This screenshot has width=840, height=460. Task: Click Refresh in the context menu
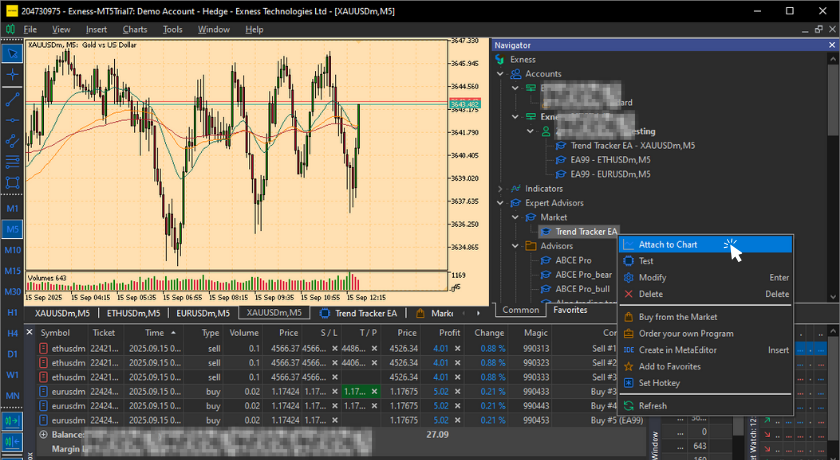tap(705, 406)
